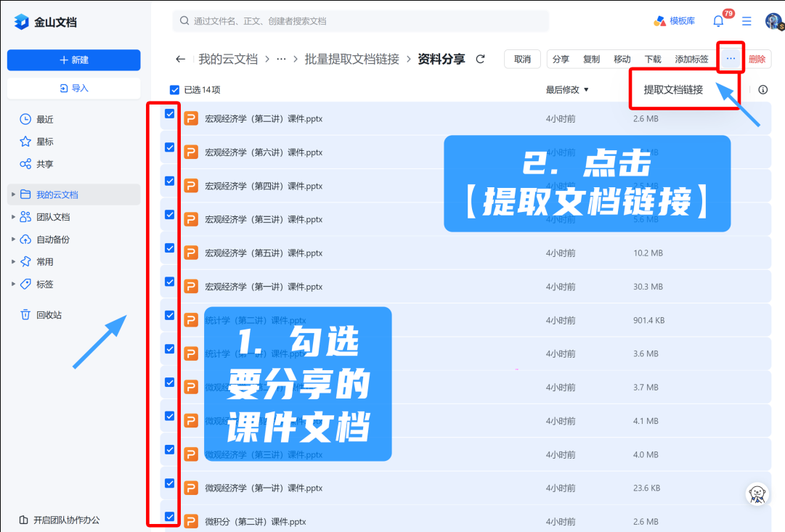The height and width of the screenshot is (532, 785).
Task: Click the assistant mascot floating icon
Action: pos(757,494)
